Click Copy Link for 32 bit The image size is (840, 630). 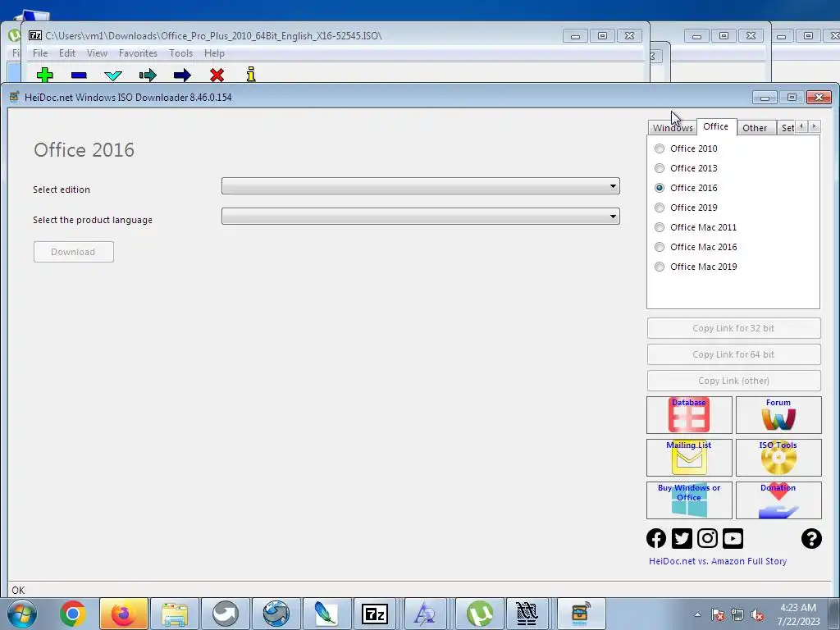[733, 328]
